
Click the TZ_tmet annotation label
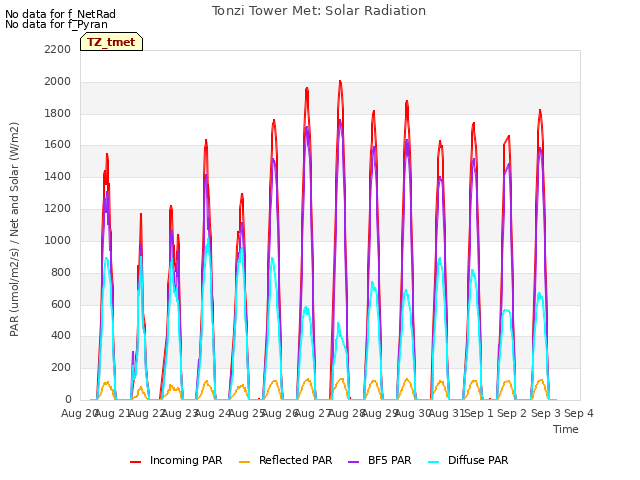(x=111, y=42)
